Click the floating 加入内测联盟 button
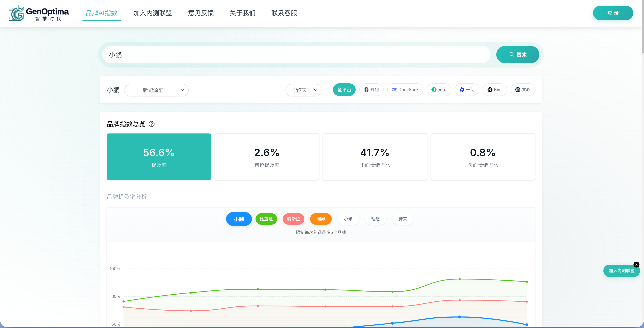644x328 pixels. click(x=621, y=271)
